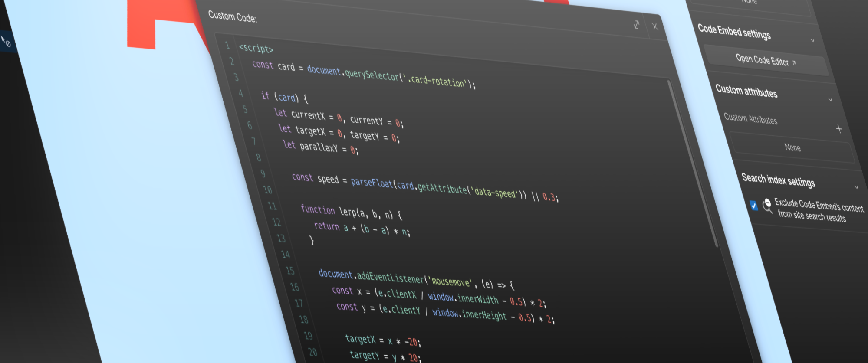
Task: Click the None field under Custom Attributes
Action: coord(792,148)
